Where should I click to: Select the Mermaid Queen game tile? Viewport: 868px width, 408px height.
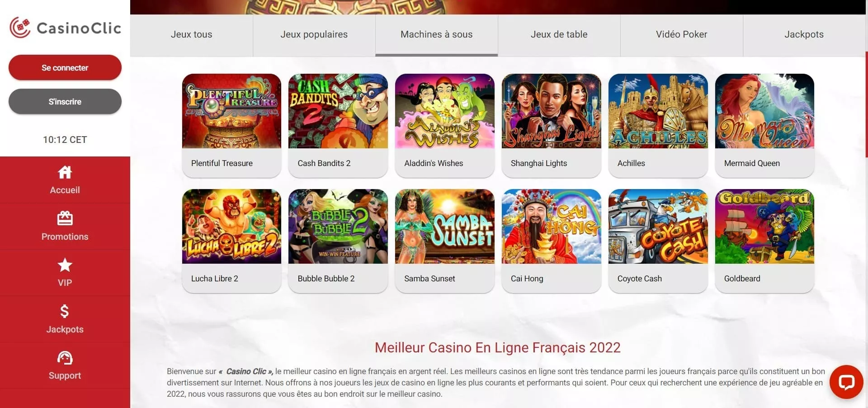pos(764,125)
